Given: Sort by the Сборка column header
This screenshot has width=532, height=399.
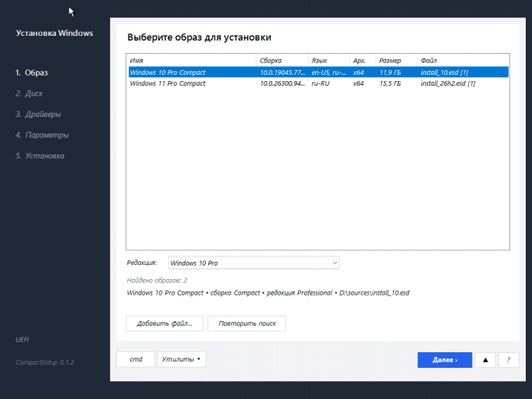Looking at the screenshot, I should pos(282,61).
